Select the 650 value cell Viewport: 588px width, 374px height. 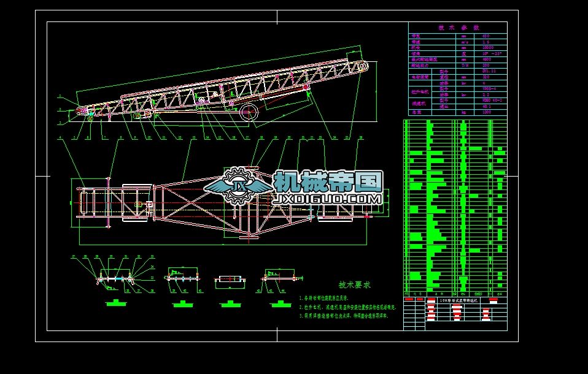click(490, 36)
